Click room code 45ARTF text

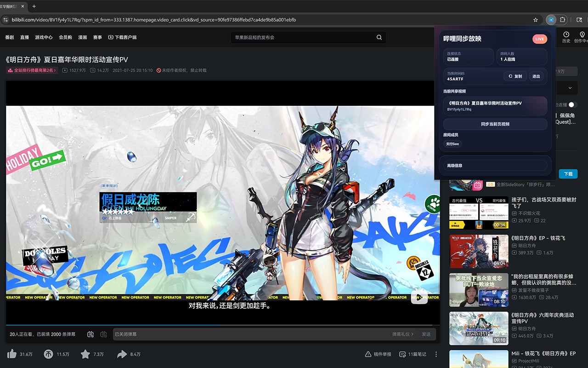(455, 79)
